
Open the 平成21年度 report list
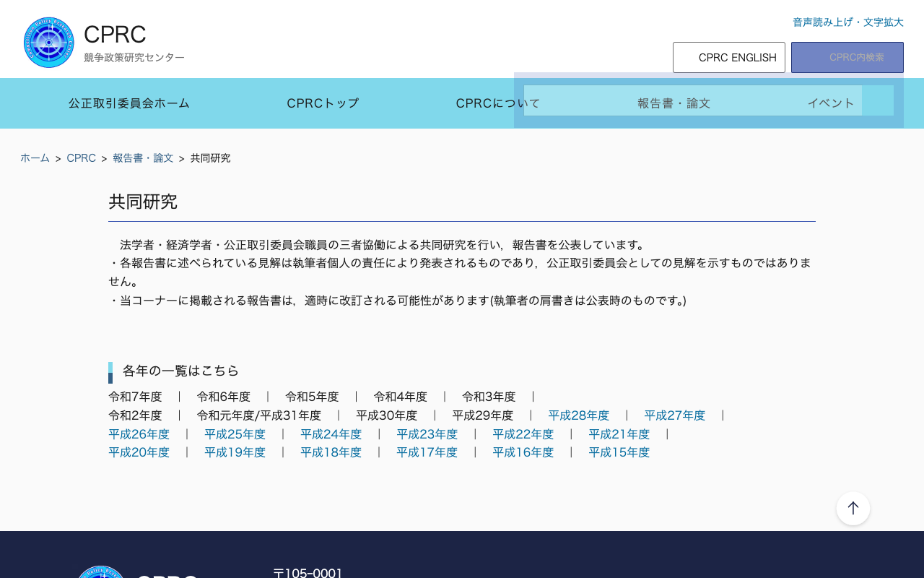619,434
